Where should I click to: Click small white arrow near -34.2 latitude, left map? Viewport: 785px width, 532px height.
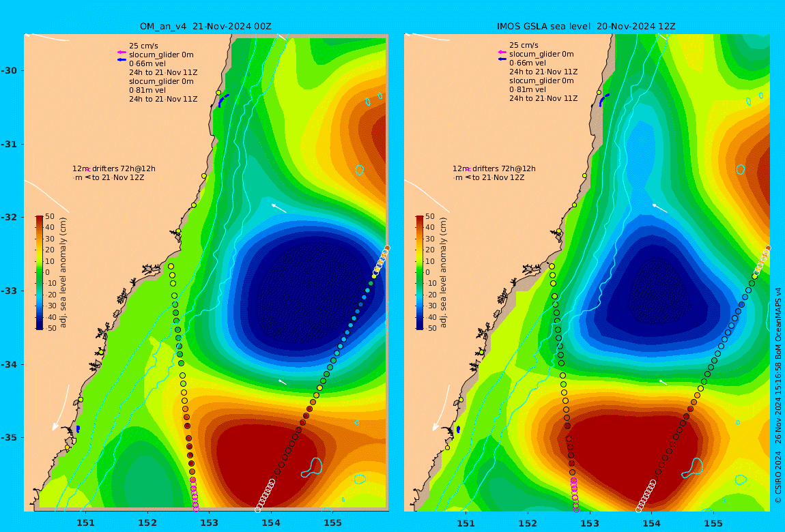click(283, 382)
